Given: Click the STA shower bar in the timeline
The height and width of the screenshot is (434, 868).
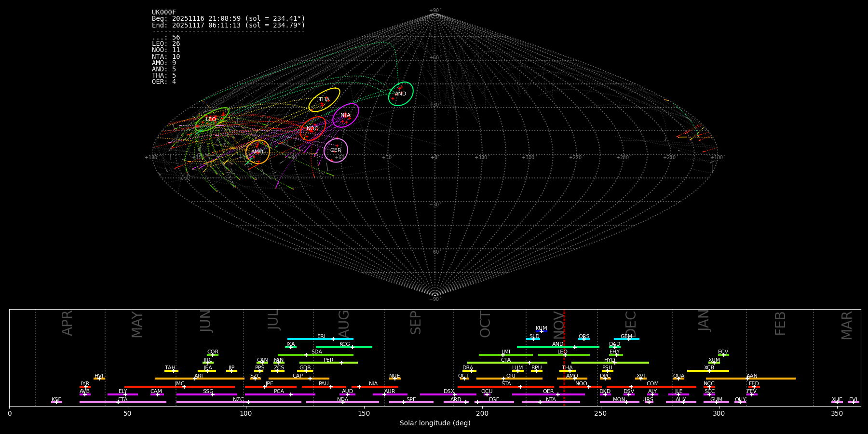Looking at the screenshot, I should tap(506, 386).
